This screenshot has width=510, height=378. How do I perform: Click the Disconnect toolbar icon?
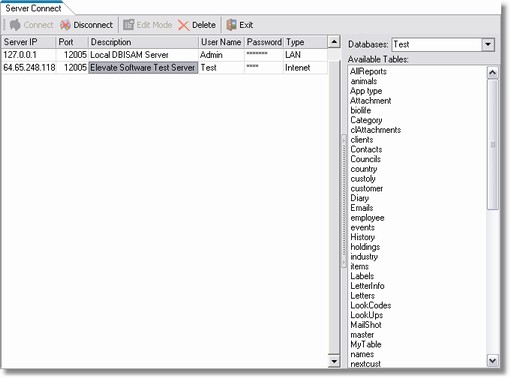point(65,25)
